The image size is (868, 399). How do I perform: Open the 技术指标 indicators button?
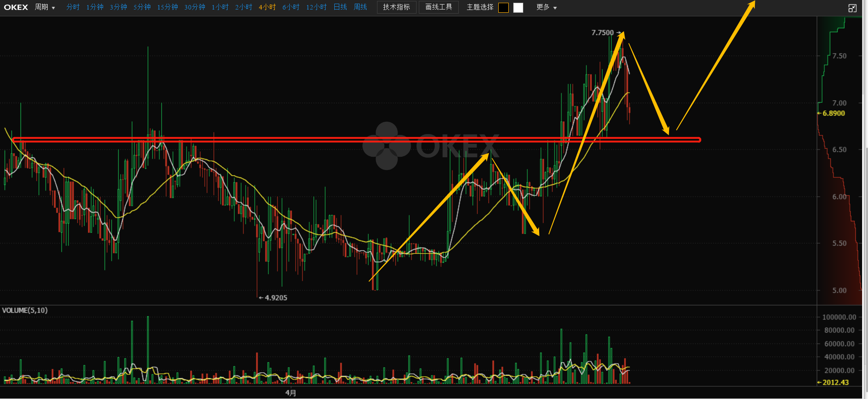396,7
